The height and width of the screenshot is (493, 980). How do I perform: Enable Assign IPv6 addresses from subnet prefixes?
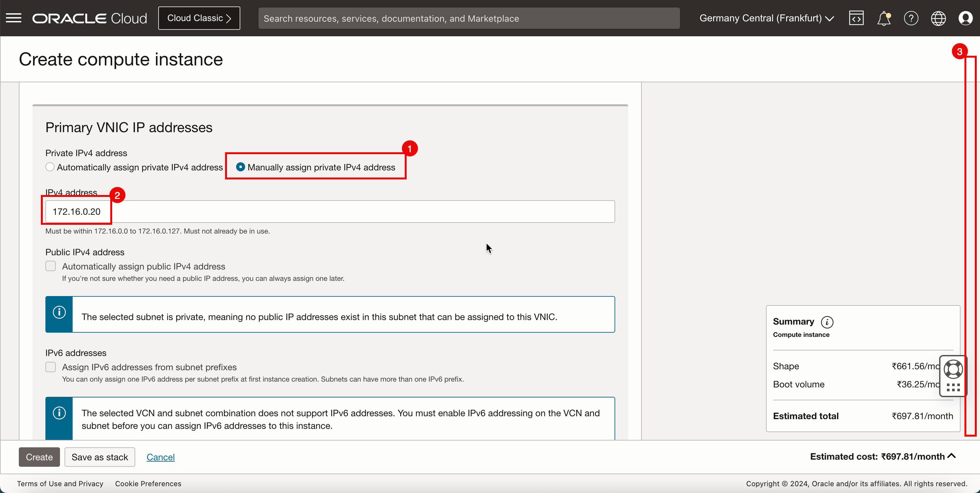(x=50, y=367)
